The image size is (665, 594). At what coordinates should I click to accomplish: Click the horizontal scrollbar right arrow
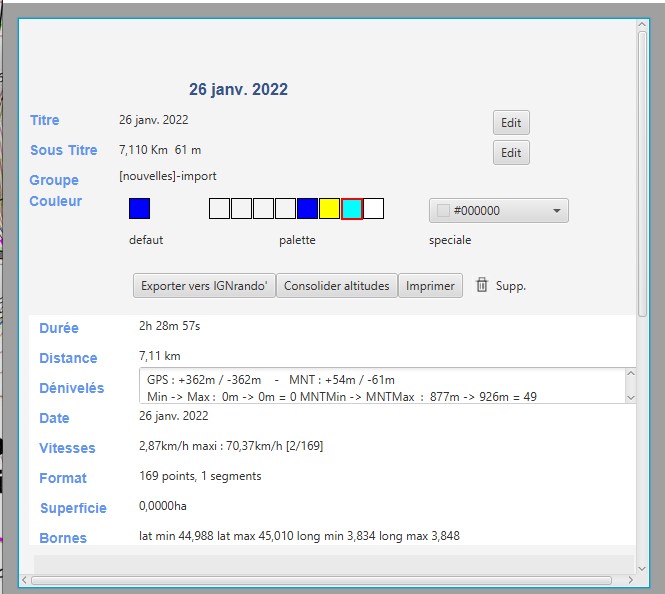coord(627,579)
